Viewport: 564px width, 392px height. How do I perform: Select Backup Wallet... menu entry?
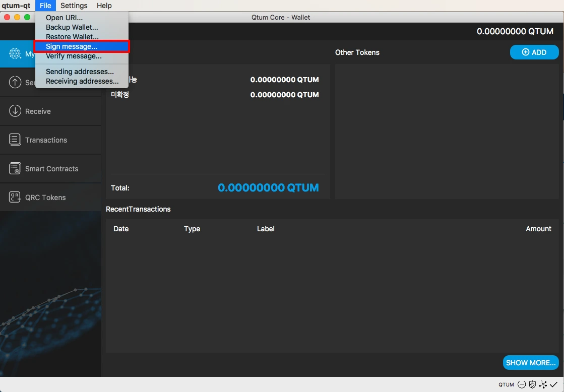pyautogui.click(x=82, y=27)
